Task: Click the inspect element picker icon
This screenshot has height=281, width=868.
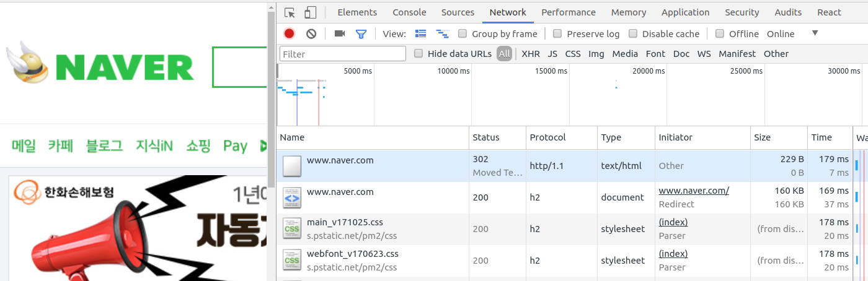Action: point(290,12)
